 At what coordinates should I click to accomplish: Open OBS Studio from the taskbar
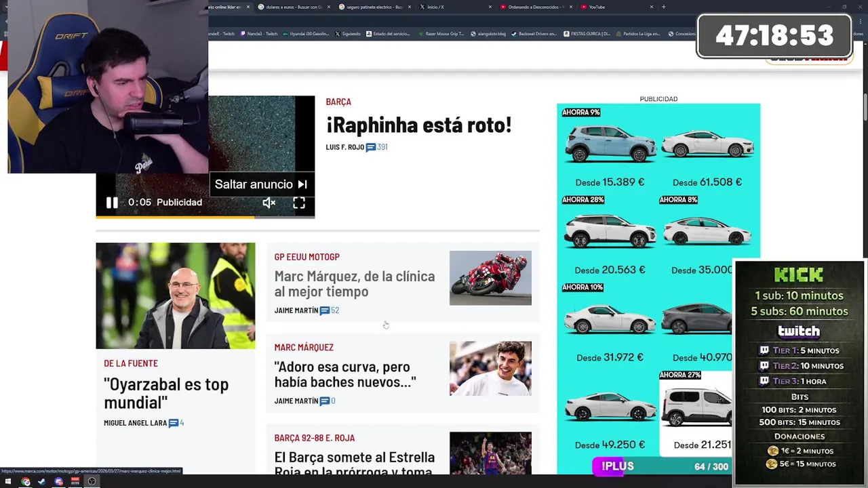pos(92,482)
